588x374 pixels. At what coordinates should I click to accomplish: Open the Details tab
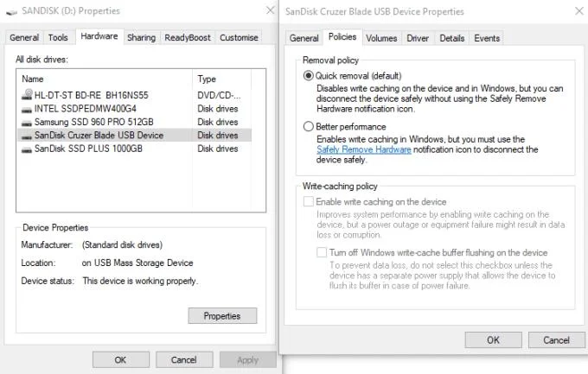pos(452,38)
